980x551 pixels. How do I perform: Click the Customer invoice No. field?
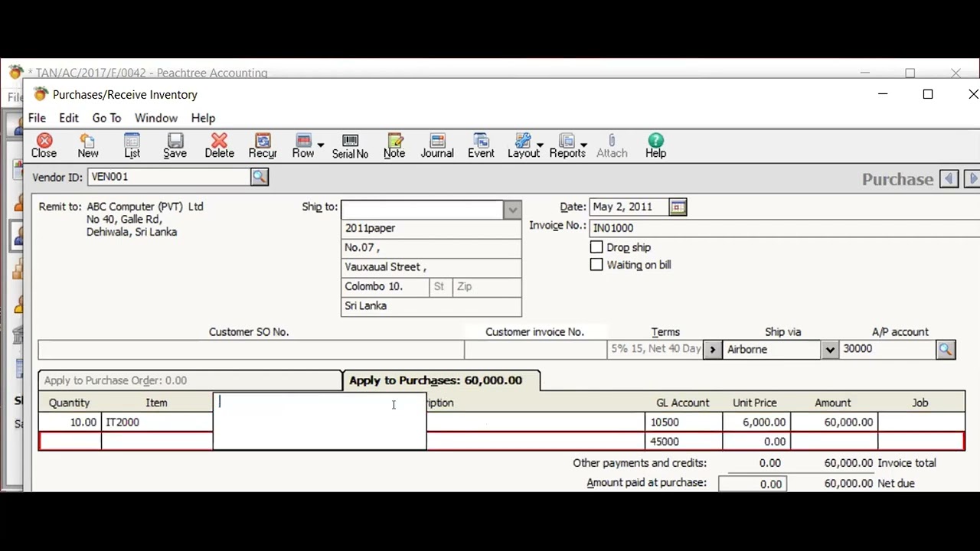[x=536, y=350]
